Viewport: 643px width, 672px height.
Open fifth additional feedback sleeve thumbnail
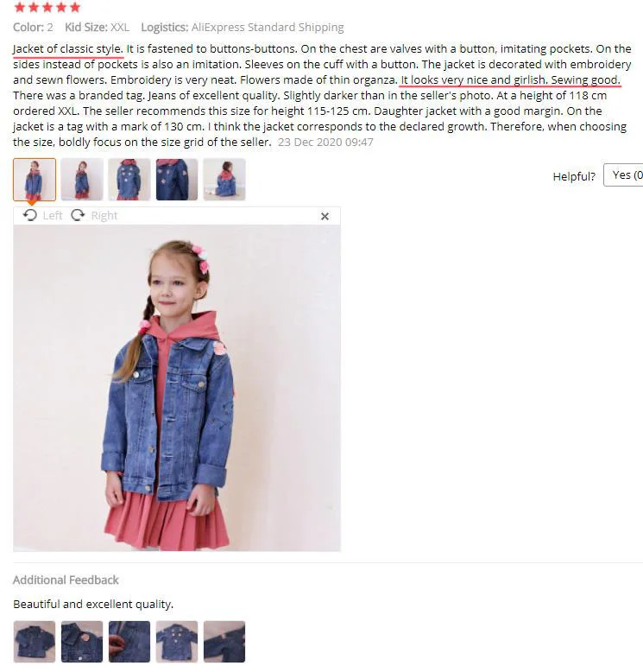coord(224,642)
